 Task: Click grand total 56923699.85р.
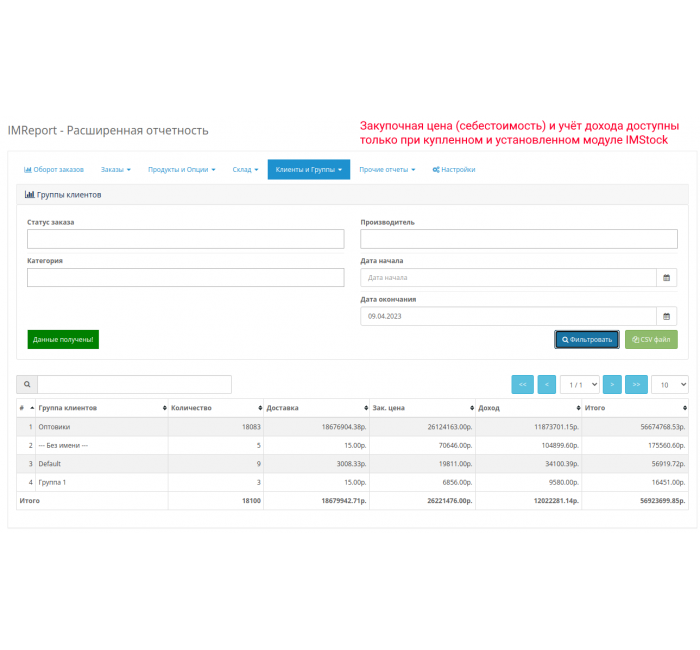pyautogui.click(x=662, y=501)
